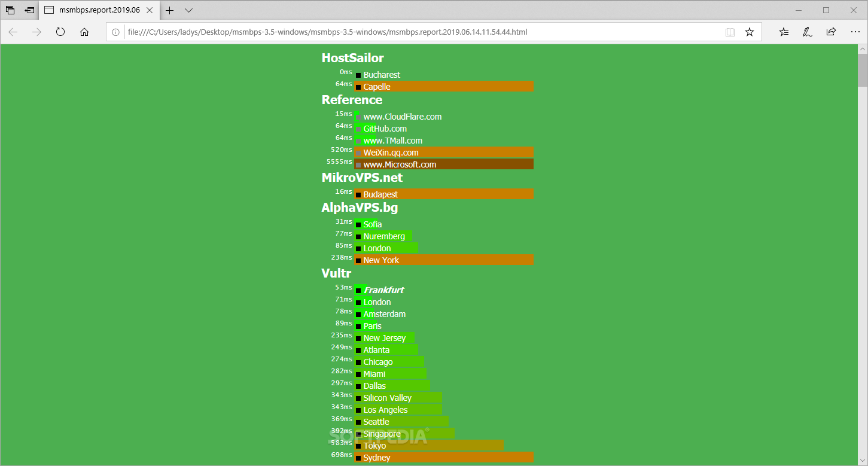Click the Singapore bar

[x=404, y=434]
